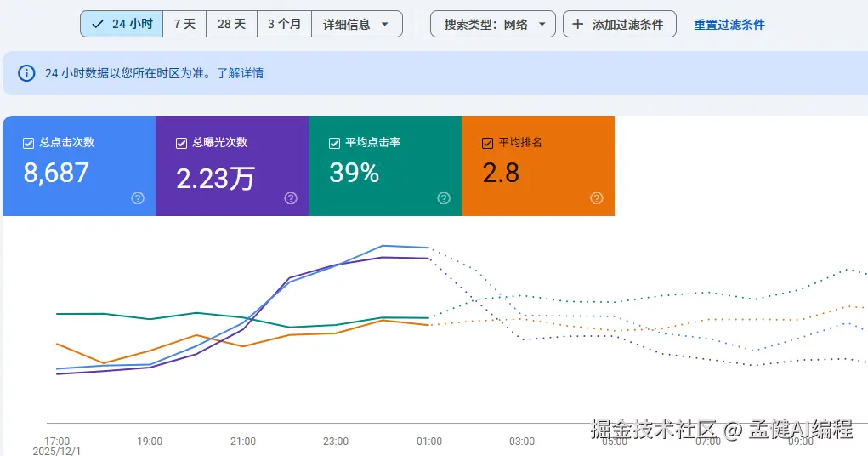868x456 pixels.
Task: Click the plus icon for 添加过滤条件
Action: pos(578,24)
